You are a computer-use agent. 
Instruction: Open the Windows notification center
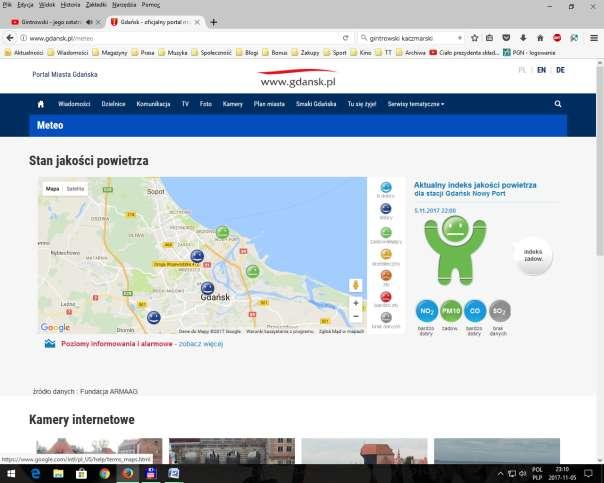[588, 474]
